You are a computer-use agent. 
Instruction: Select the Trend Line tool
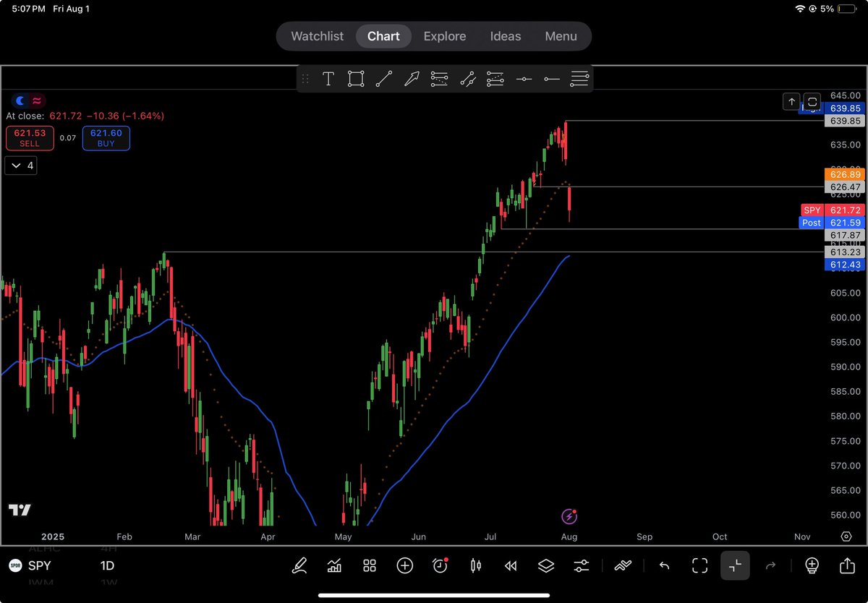coord(384,79)
